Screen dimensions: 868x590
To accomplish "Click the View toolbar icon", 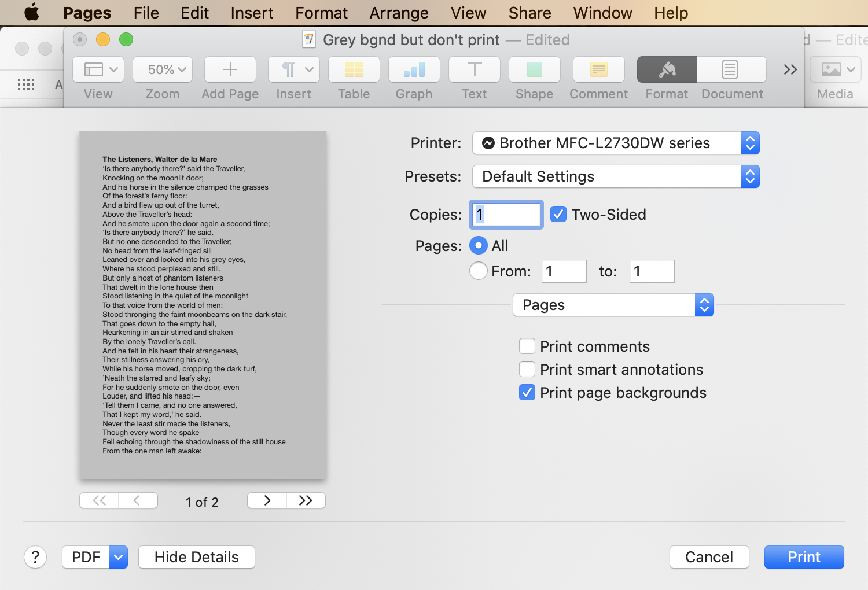I will pos(98,70).
